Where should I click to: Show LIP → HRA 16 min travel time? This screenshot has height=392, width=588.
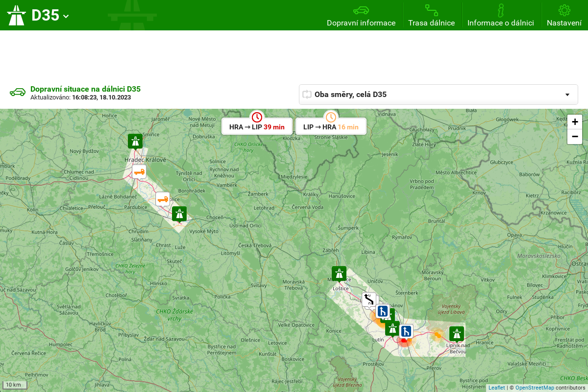point(331,126)
